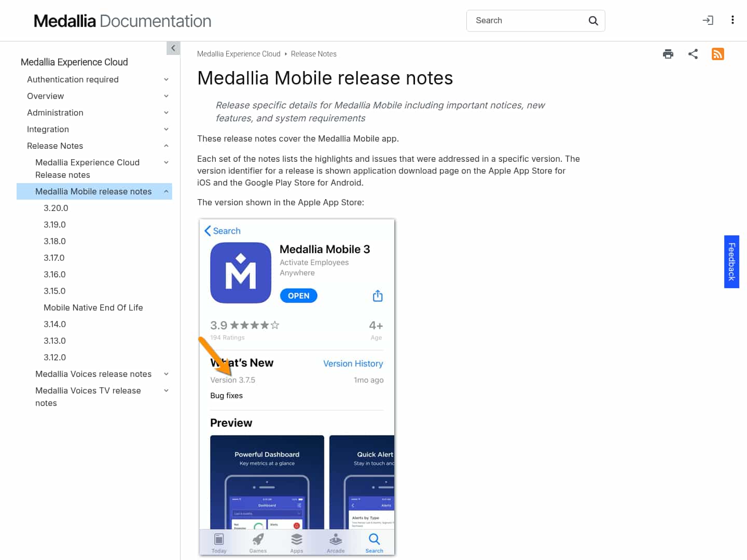Expand Medallia Voices release notes chevron
Viewport: 747px width, 560px height.
point(166,374)
